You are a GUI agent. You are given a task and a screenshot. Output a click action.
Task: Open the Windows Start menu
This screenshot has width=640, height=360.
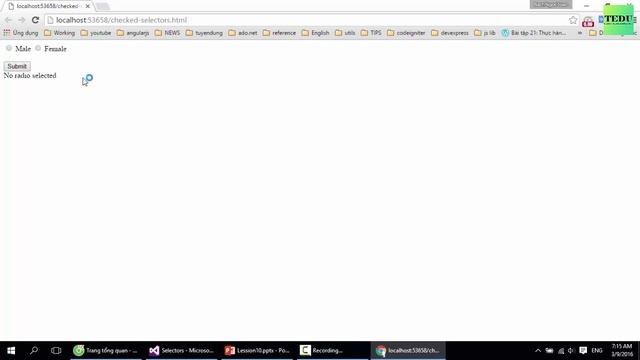coord(11,350)
